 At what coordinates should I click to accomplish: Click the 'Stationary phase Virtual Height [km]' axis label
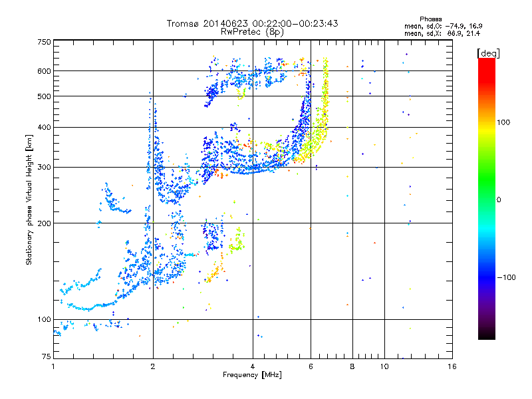[x=29, y=199]
